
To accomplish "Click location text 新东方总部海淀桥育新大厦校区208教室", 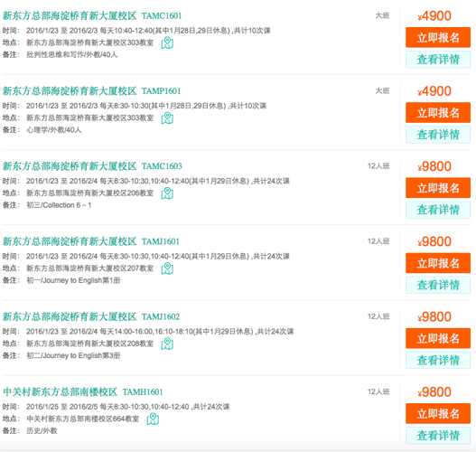I will coord(90,344).
